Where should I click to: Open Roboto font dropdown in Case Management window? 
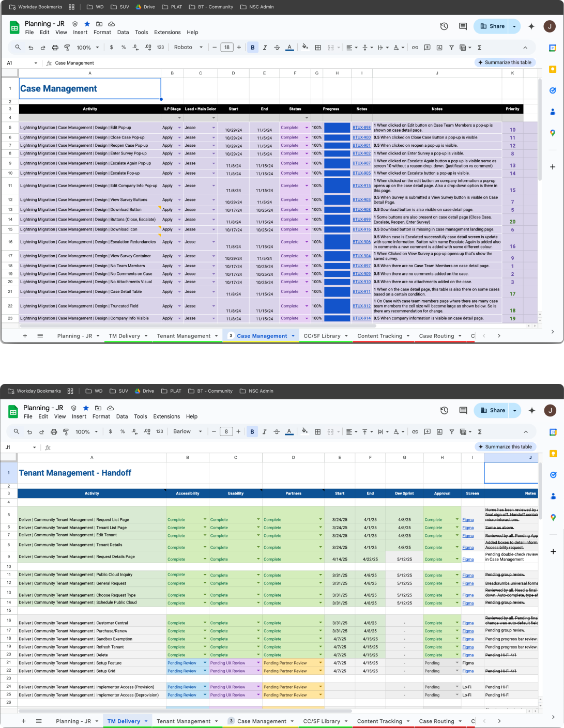[x=187, y=47]
